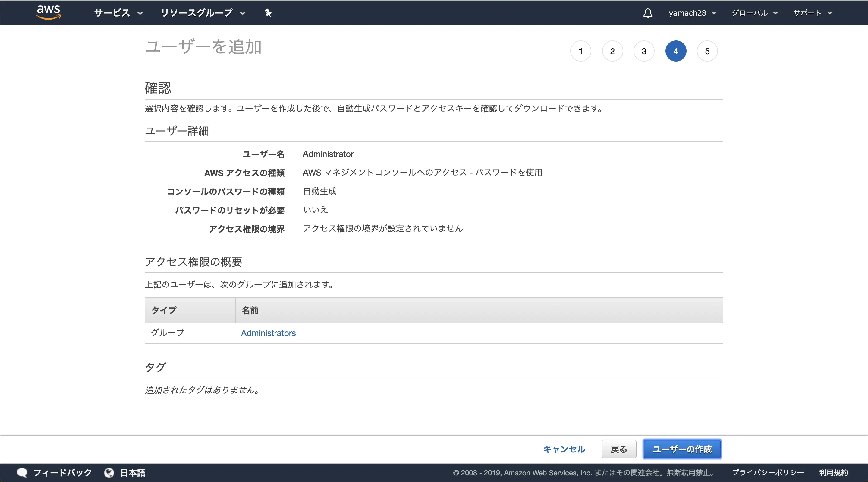Open the グローバル region dropdown
This screenshot has height=482, width=868.
click(x=754, y=13)
